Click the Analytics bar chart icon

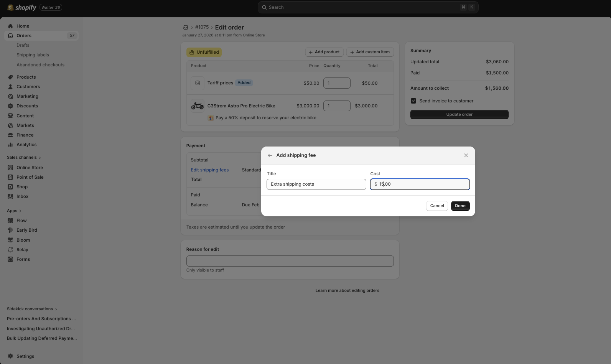click(x=10, y=145)
